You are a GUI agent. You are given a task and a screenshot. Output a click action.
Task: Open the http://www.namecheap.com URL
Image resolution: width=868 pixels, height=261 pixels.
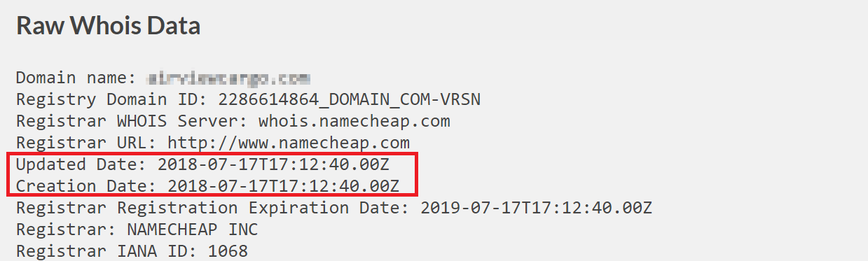pos(289,143)
